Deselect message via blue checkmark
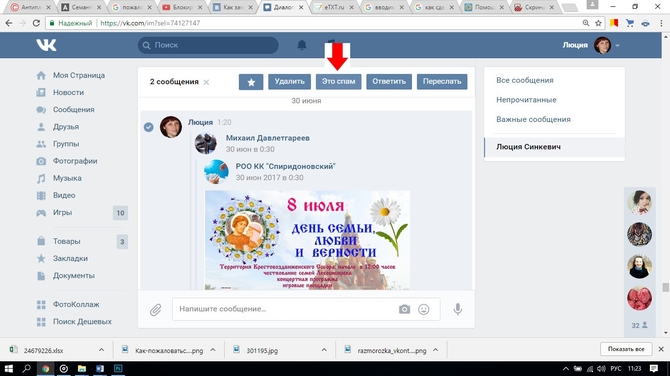Viewport: 670px width, 376px height. coord(148,127)
